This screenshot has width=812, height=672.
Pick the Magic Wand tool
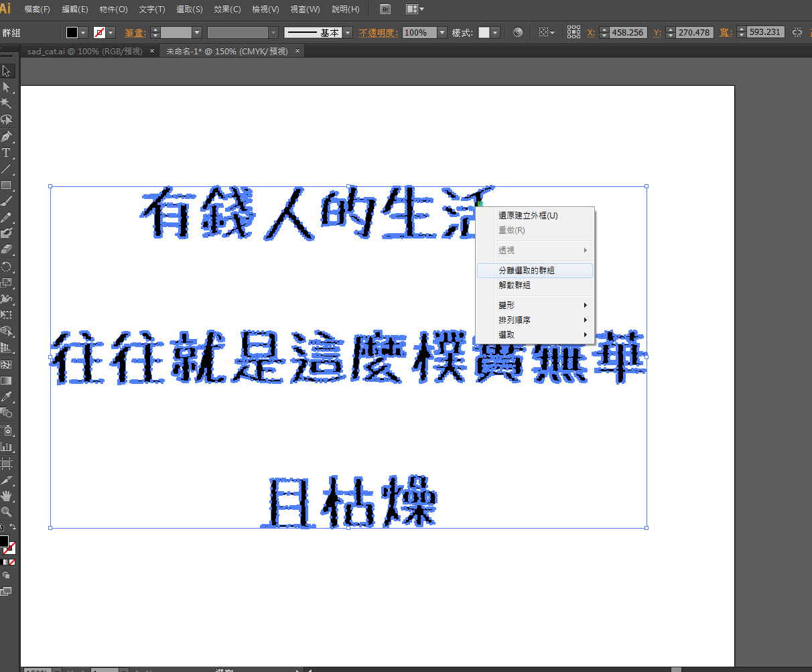(6, 103)
